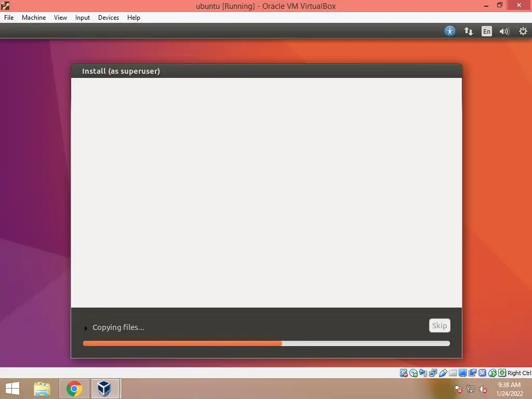The image size is (532, 399).
Task: Open the Input menu
Action: click(x=83, y=18)
